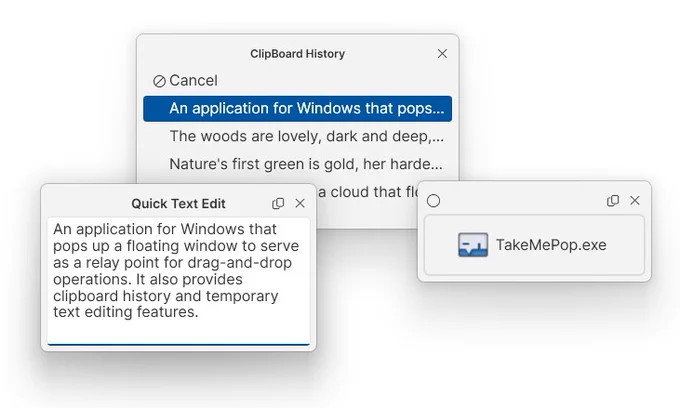Click the Quick Text Edit title
This screenshot has height=408, width=680.
tap(178, 204)
